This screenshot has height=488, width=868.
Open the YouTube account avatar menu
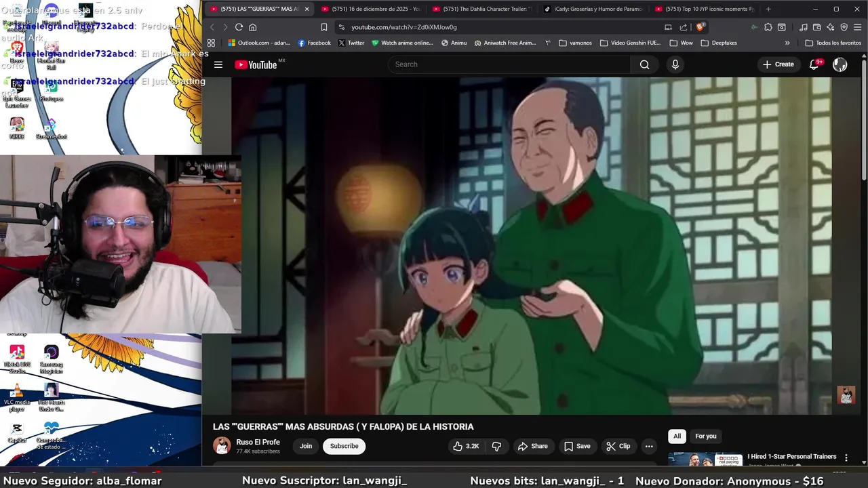pos(840,64)
